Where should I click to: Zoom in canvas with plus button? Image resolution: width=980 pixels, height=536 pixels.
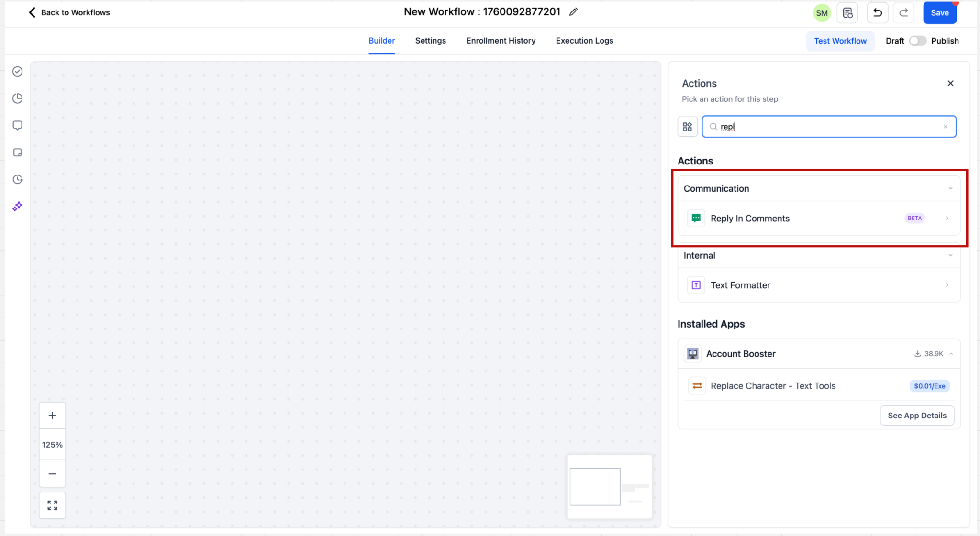[x=52, y=416]
